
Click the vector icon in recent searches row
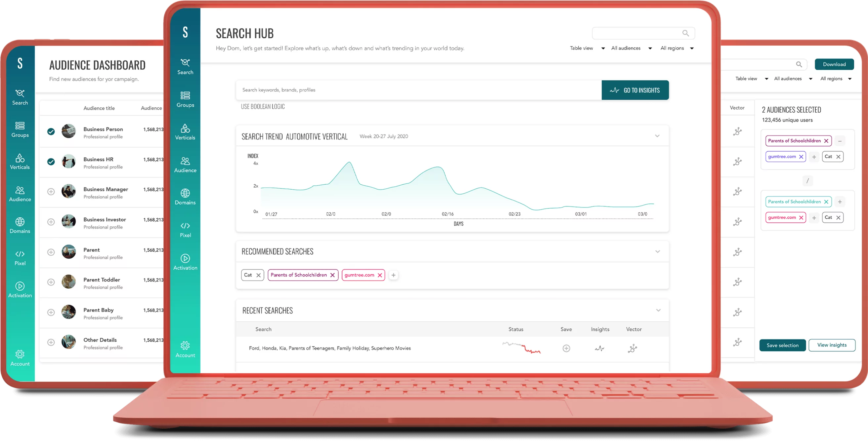632,349
